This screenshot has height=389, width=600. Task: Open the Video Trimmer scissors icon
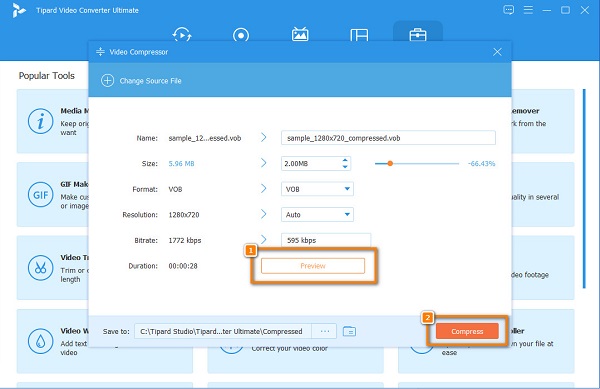pos(40,268)
